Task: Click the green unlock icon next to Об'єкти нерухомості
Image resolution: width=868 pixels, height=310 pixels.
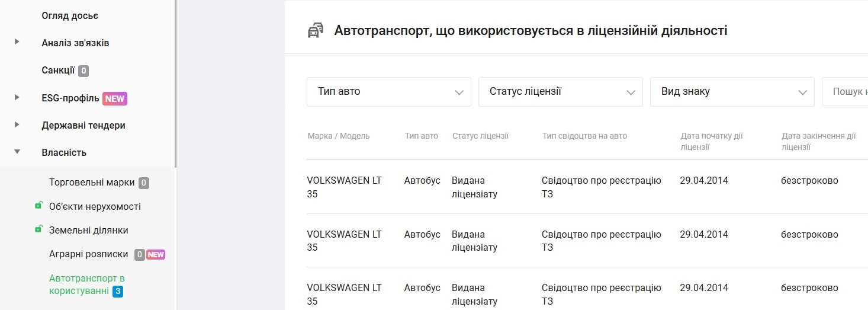Action: coord(38,206)
